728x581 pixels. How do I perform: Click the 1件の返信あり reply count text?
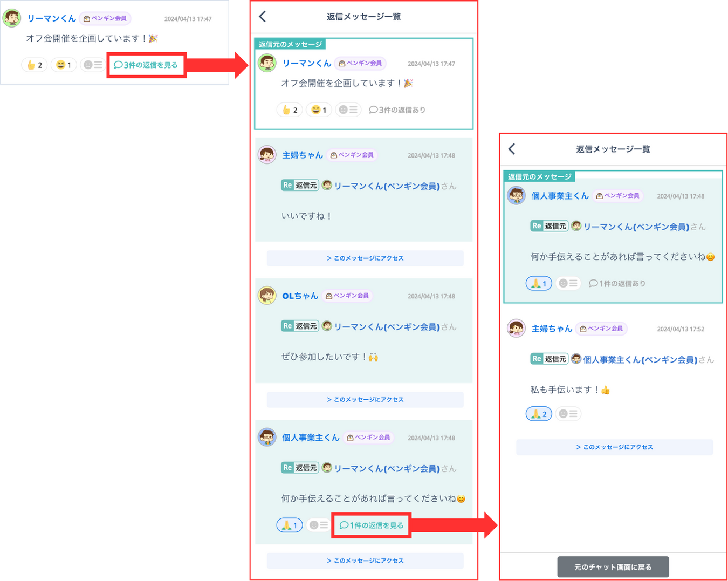click(617, 284)
